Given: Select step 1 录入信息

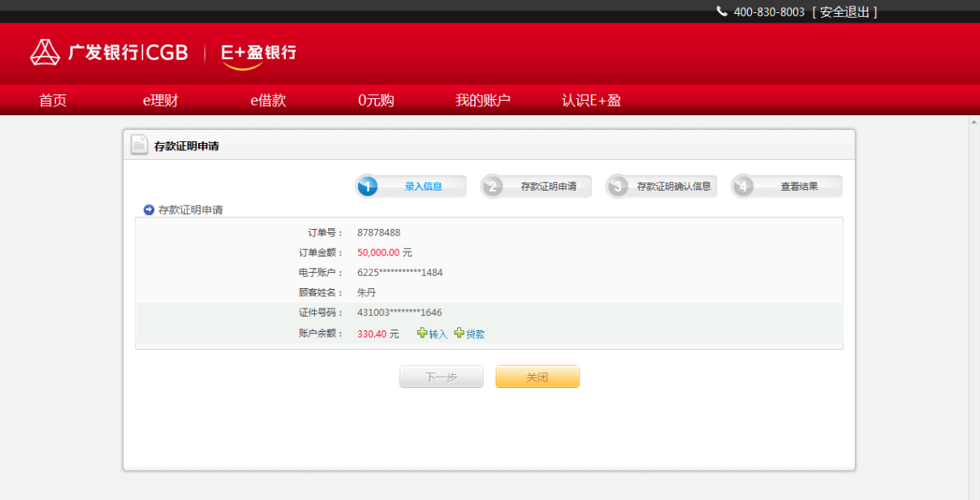Looking at the screenshot, I should point(411,187).
